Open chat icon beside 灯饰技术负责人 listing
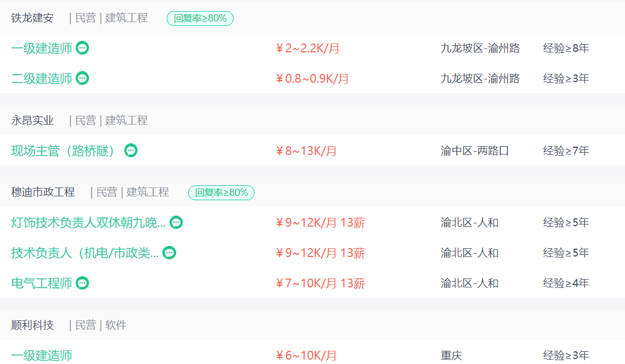The image size is (625, 364). pyautogui.click(x=176, y=222)
